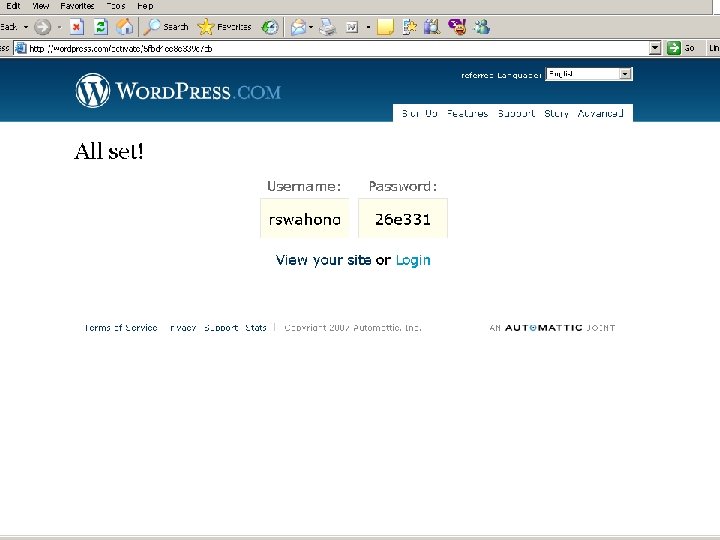Screen dimensions: 720x540
Task: Click the Edit with Word icon
Action: [352, 28]
